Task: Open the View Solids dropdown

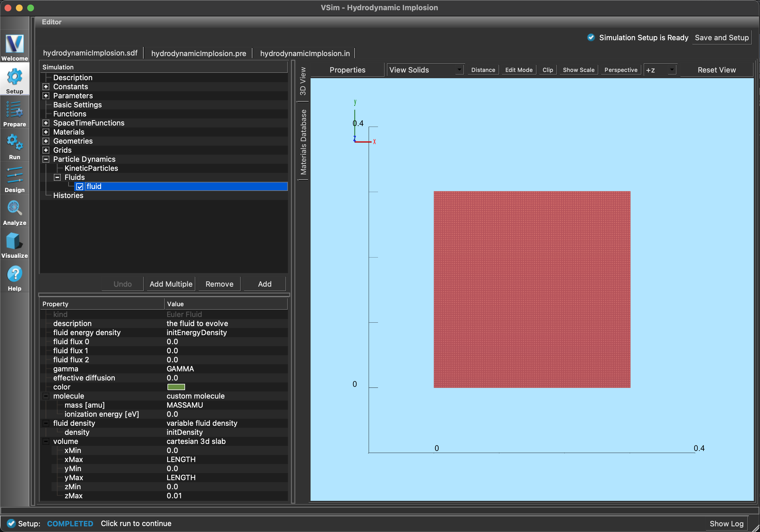Action: pyautogui.click(x=425, y=70)
